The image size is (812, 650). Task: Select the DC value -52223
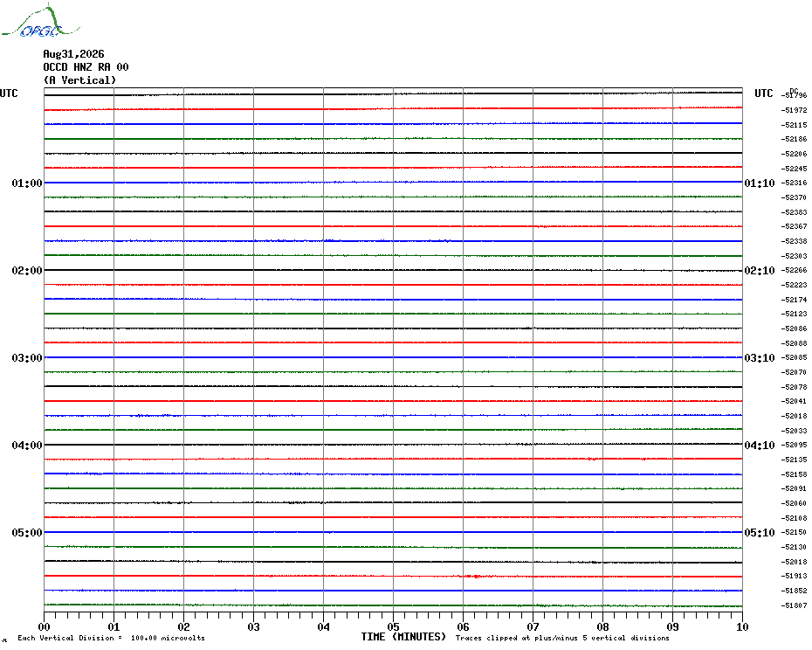pos(794,285)
